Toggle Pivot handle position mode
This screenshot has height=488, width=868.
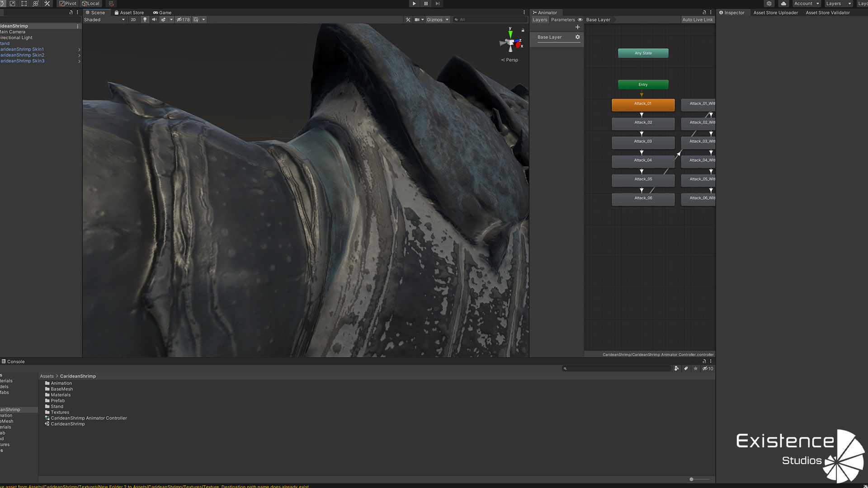pyautogui.click(x=68, y=4)
